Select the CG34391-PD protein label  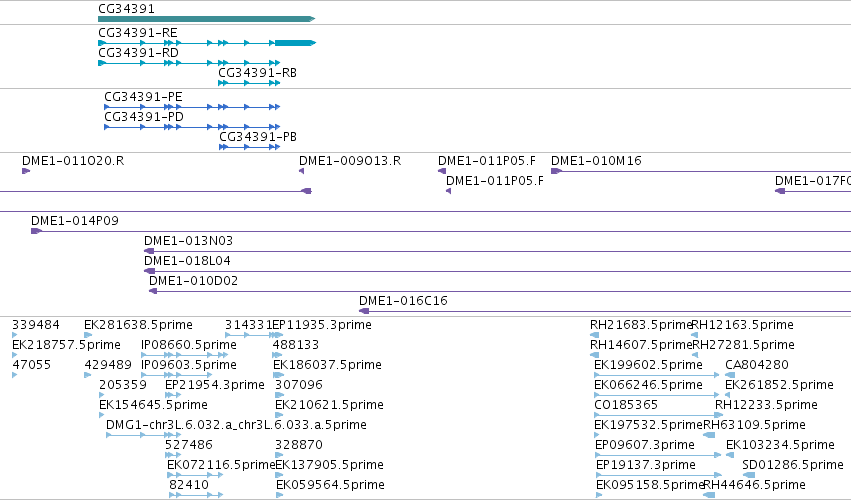(x=144, y=117)
